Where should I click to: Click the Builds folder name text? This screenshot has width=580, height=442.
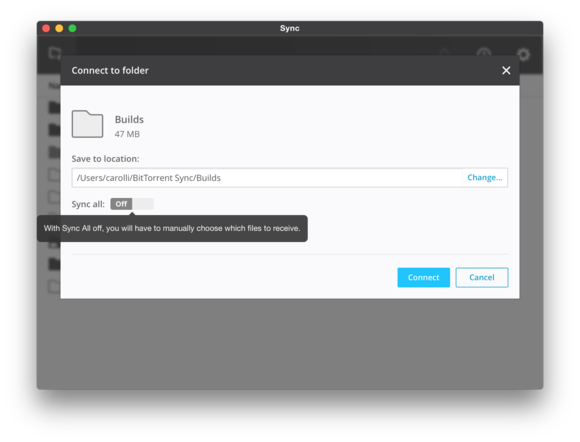point(129,119)
